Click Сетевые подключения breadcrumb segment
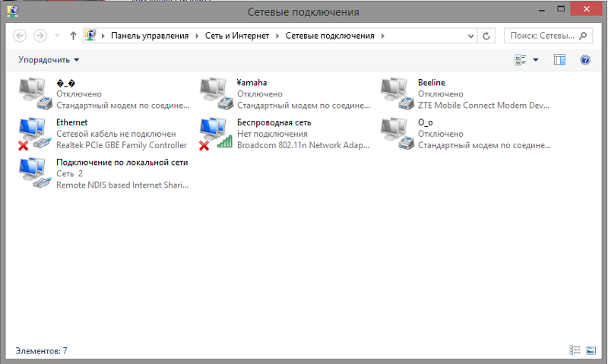 pyautogui.click(x=330, y=36)
